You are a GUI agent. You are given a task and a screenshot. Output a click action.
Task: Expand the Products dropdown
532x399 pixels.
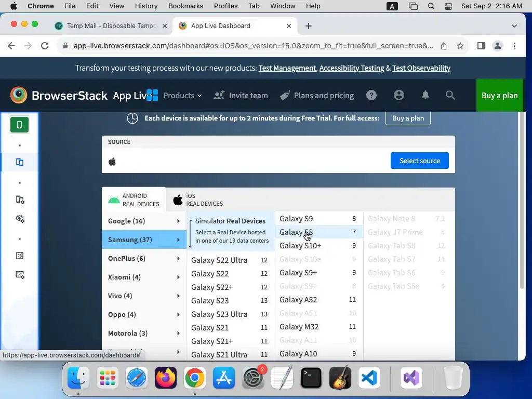click(x=182, y=96)
